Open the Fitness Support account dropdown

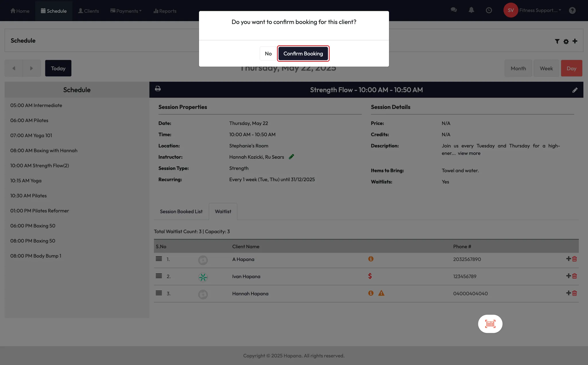(540, 10)
